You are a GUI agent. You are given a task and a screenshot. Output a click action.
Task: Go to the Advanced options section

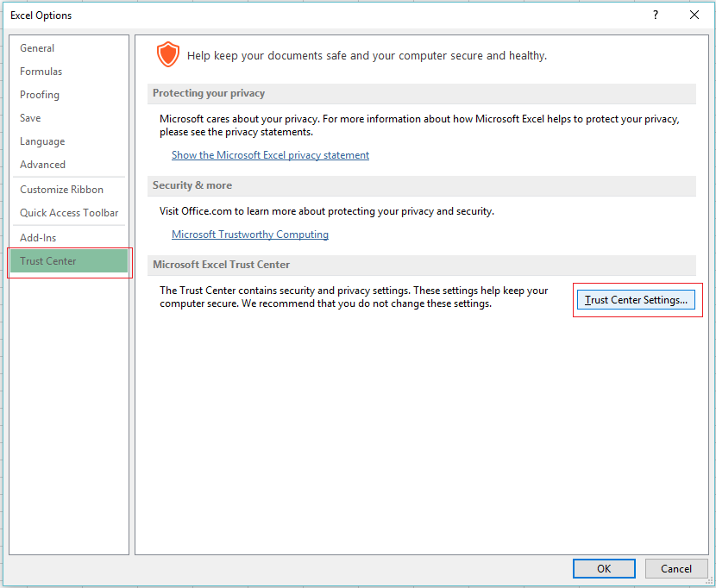click(42, 164)
